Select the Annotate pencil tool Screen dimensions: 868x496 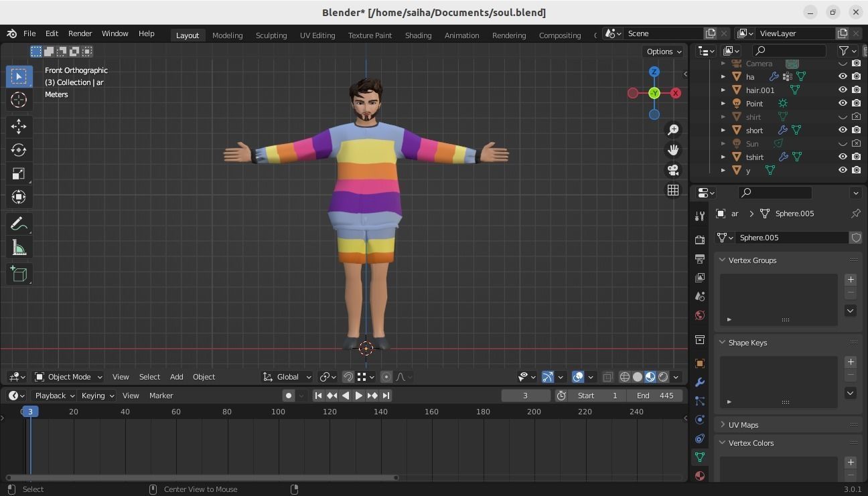(19, 224)
